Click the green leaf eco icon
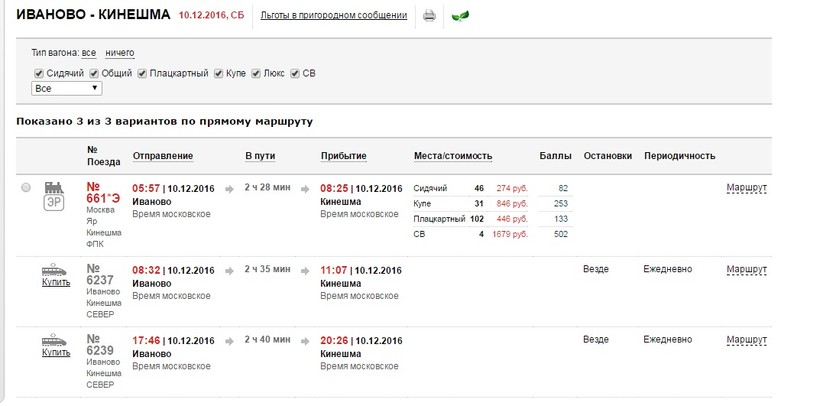The image size is (820, 406). 459,16
